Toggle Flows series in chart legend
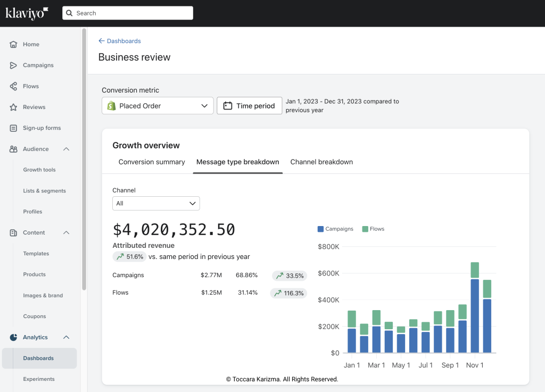 (373, 229)
